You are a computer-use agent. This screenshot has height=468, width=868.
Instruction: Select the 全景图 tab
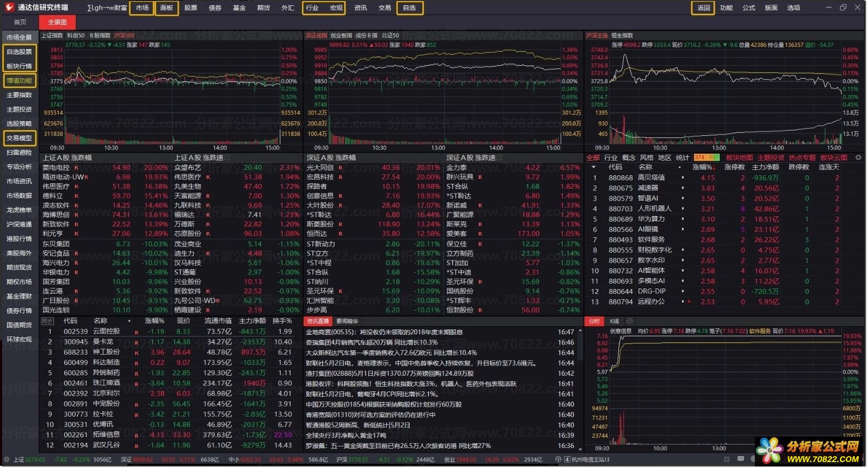tap(57, 22)
